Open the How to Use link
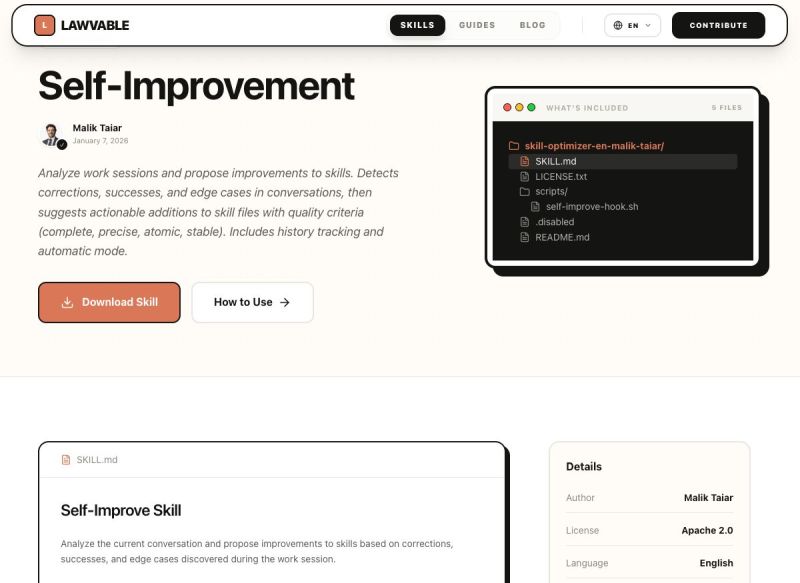This screenshot has width=800, height=583. [252, 302]
